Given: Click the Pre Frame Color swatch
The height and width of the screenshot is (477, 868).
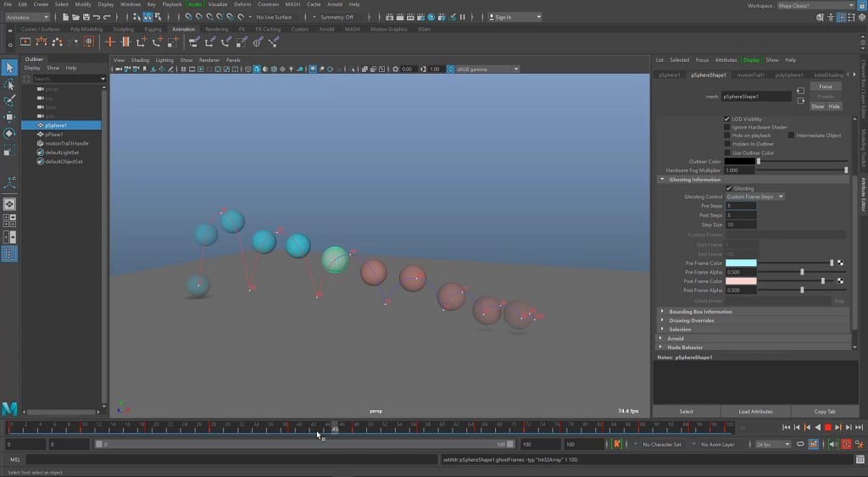Looking at the screenshot, I should tap(741, 263).
